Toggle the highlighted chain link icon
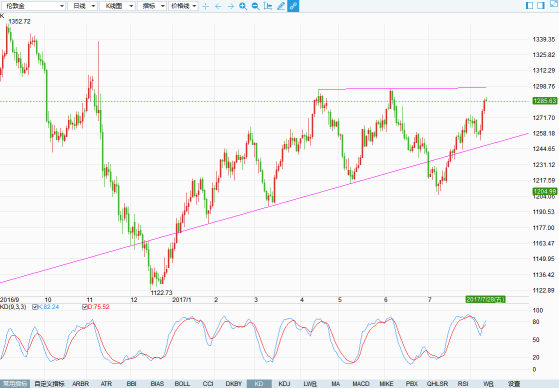559x388 pixels. click(x=293, y=6)
